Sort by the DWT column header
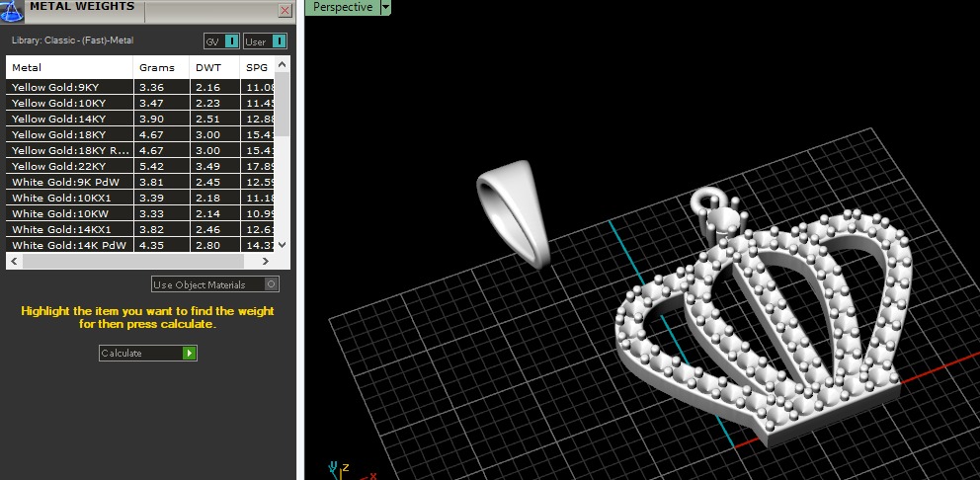The height and width of the screenshot is (480, 980). [214, 67]
